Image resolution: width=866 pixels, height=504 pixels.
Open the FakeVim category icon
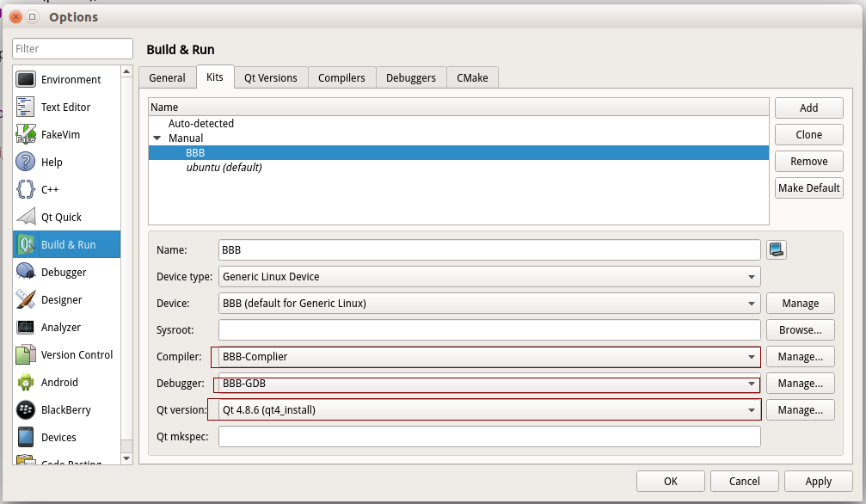click(x=26, y=134)
